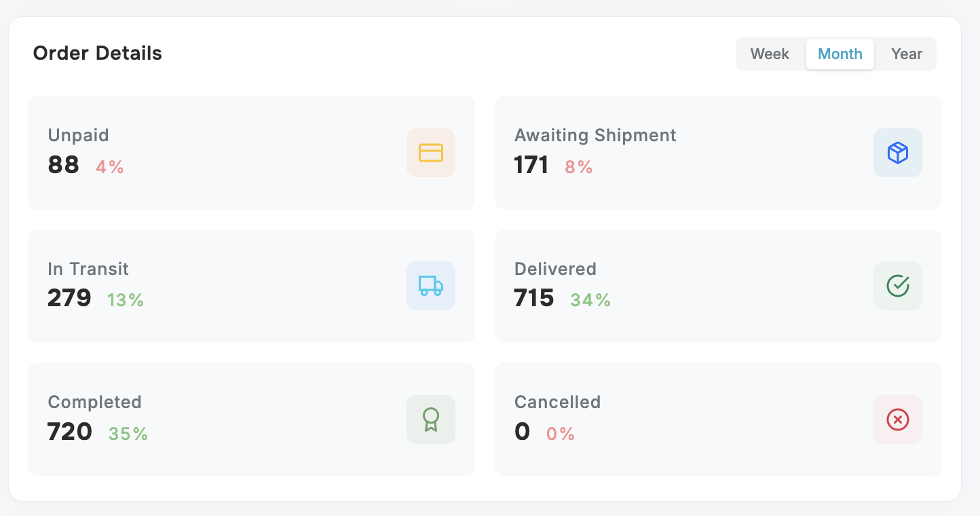Click the In Transit label
980x516 pixels.
[x=88, y=269]
